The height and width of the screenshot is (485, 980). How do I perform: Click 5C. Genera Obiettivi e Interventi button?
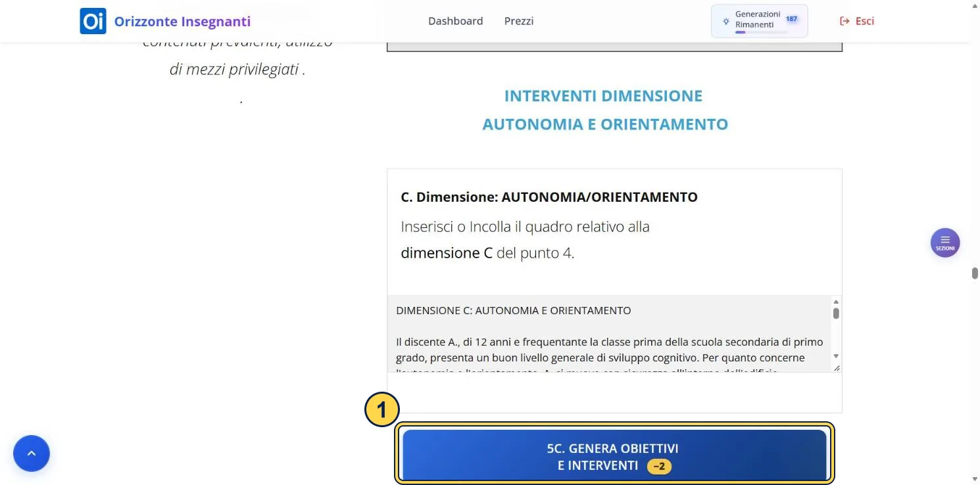[x=614, y=456]
